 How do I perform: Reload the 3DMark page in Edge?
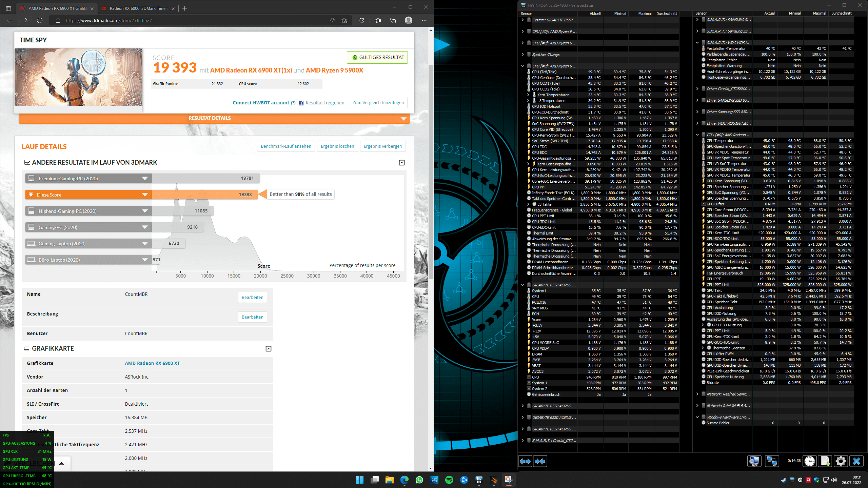coord(40,20)
